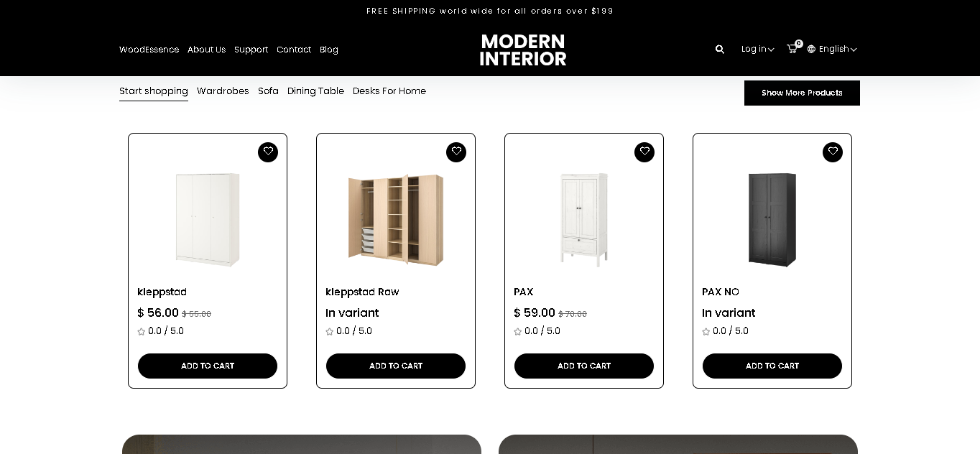Add PAX to cart
This screenshot has height=454, width=980.
pos(584,366)
